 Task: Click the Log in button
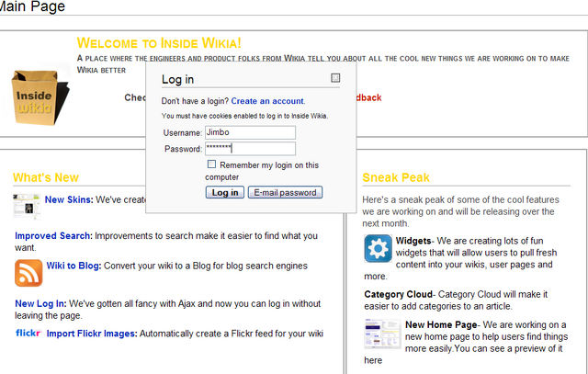pyautogui.click(x=224, y=192)
